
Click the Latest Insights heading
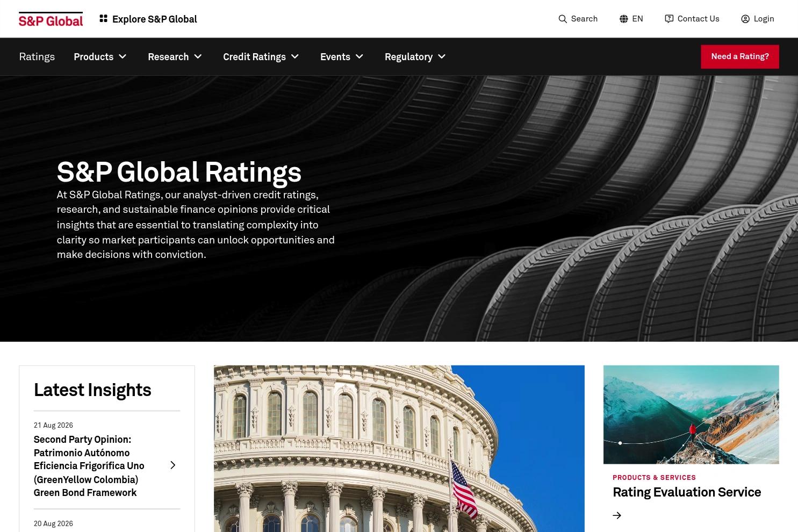point(92,390)
